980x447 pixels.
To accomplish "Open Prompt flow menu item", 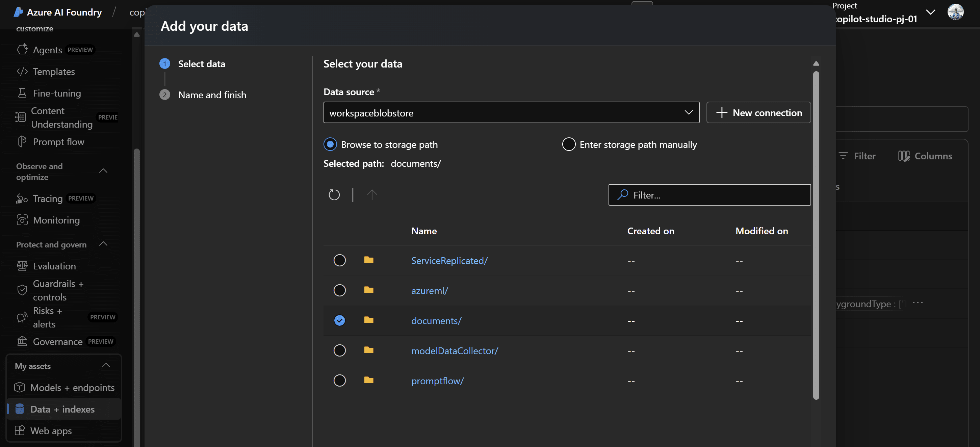I will [58, 141].
